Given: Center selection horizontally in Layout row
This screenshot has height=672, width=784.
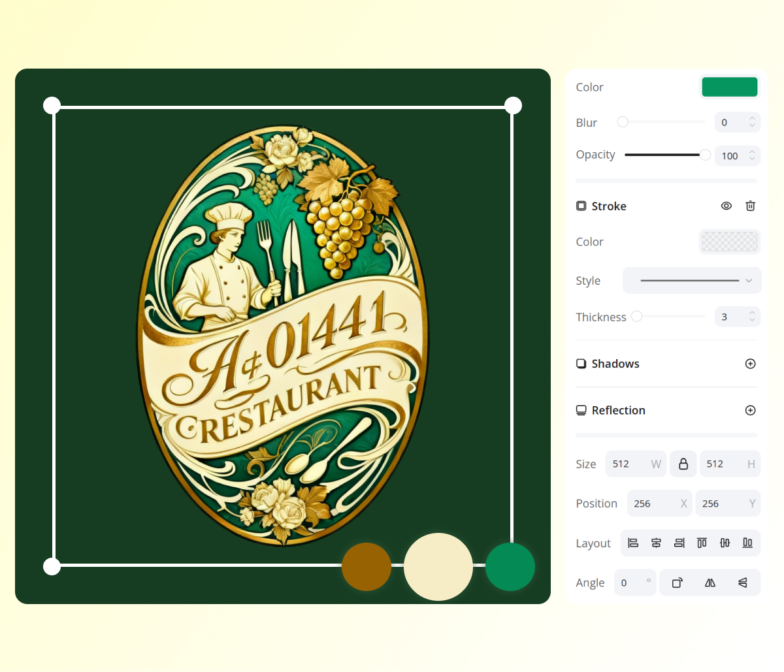Looking at the screenshot, I should [x=656, y=543].
